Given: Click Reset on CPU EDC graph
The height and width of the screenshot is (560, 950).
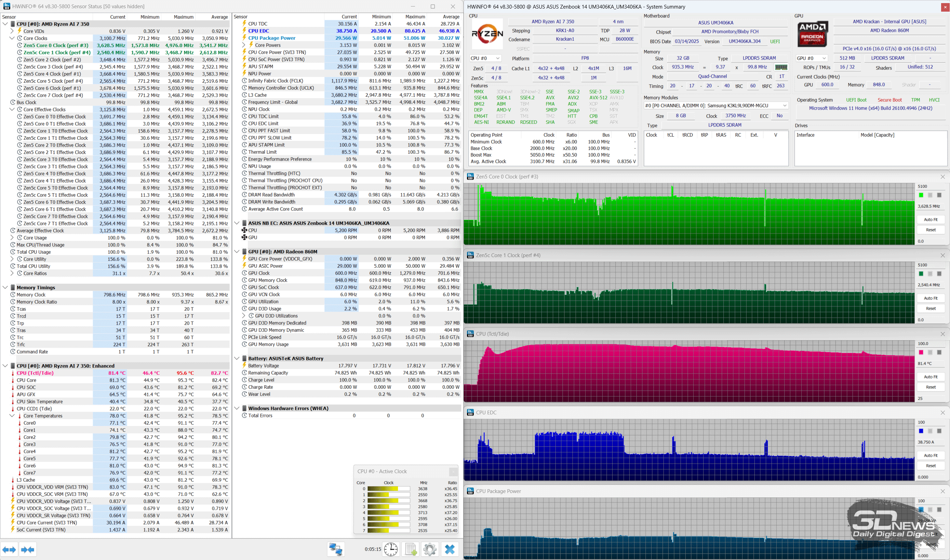Looking at the screenshot, I should [x=931, y=466].
